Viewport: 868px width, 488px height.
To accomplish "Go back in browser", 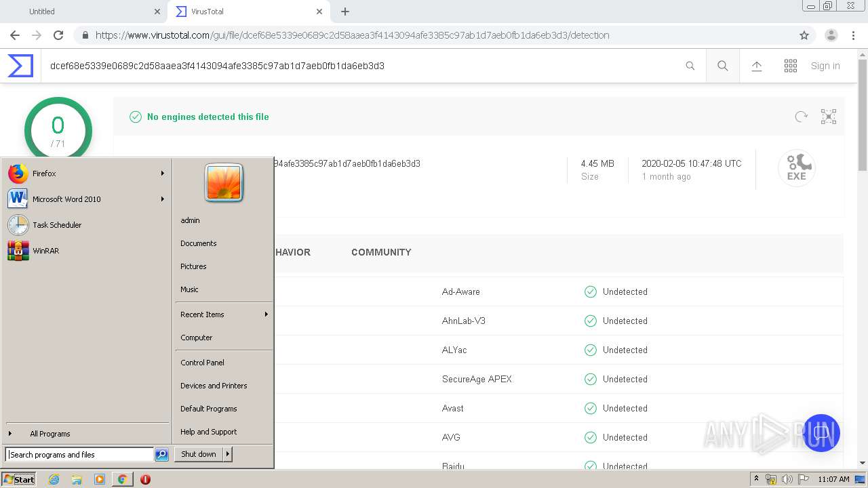I will pyautogui.click(x=15, y=35).
